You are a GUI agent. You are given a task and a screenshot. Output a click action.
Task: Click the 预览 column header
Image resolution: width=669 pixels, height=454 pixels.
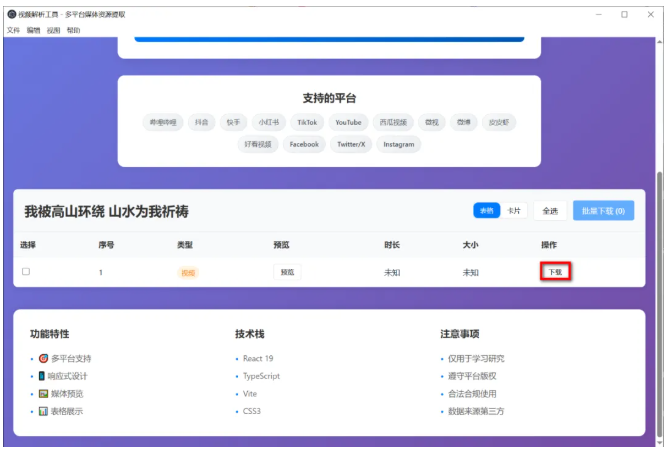point(281,245)
